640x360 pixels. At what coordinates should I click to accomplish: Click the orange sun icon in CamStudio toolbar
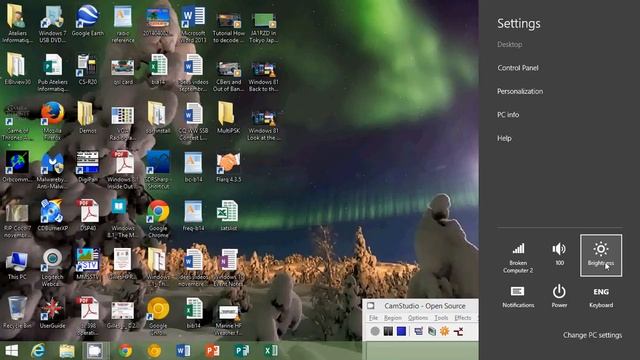pos(444,331)
